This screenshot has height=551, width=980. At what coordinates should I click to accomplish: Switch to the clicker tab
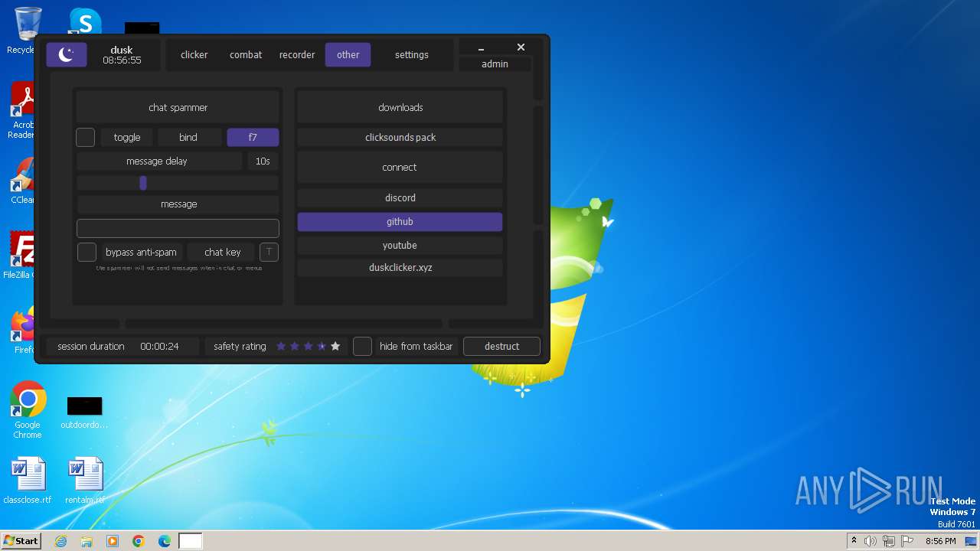click(194, 54)
